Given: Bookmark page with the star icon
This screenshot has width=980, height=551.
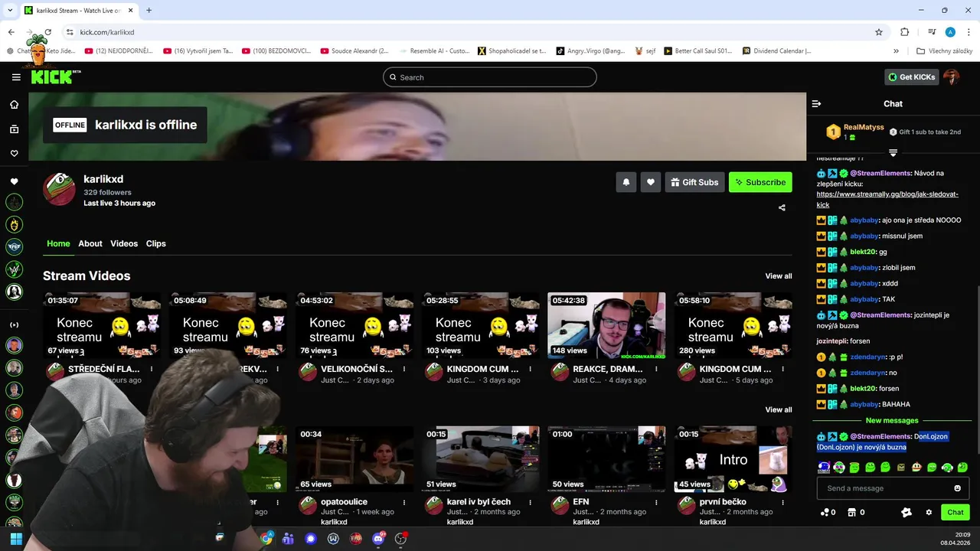Looking at the screenshot, I should [x=879, y=32].
